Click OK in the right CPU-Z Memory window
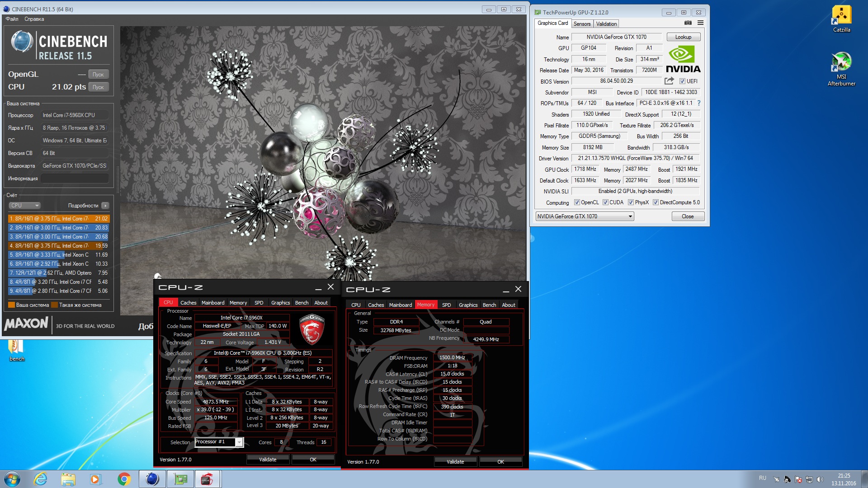 click(500, 462)
